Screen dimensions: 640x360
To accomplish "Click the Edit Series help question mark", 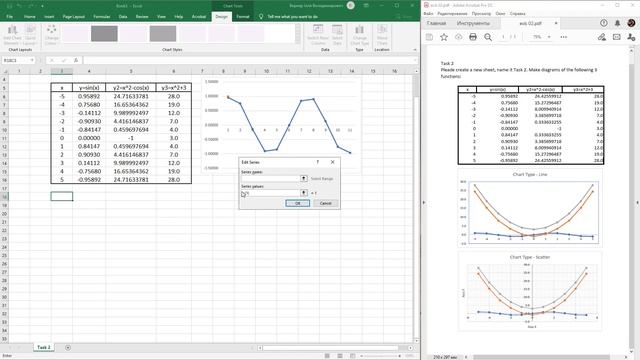I will 318,162.
